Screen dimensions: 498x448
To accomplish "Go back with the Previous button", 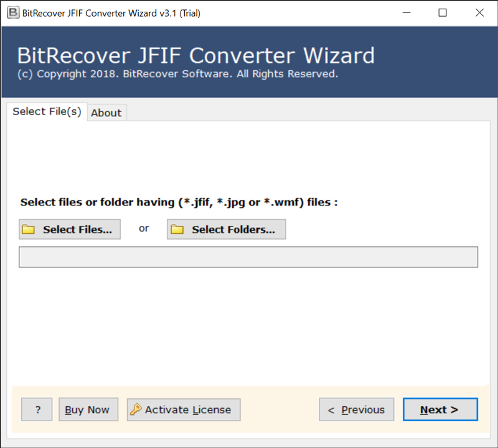I will tap(357, 409).
